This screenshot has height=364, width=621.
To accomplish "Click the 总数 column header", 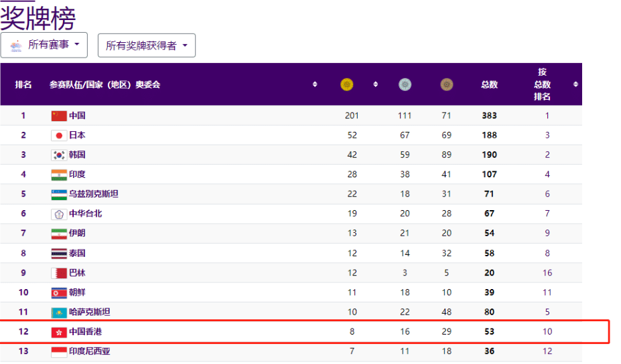I will (489, 84).
